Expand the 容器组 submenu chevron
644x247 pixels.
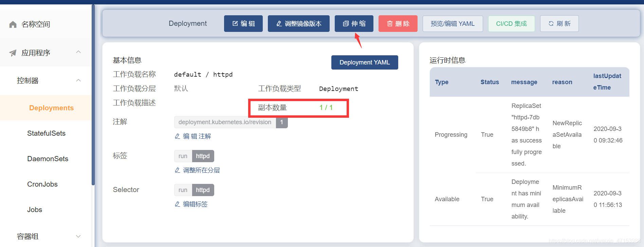click(78, 236)
